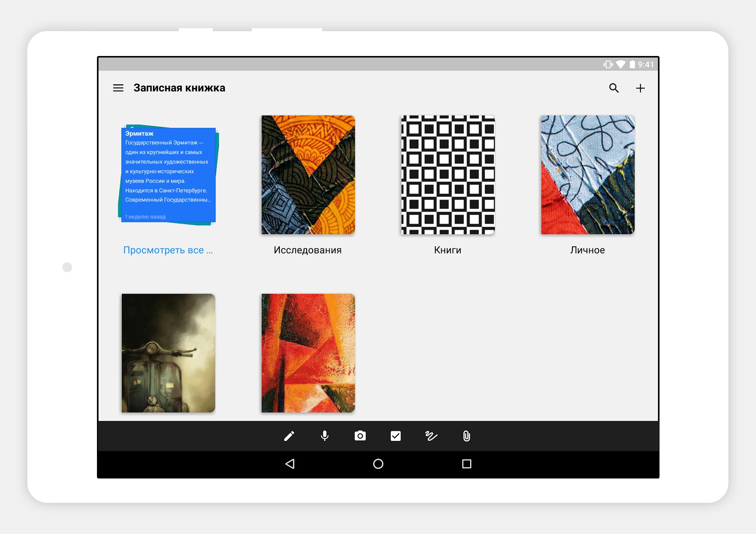Open the hamburger navigation menu
This screenshot has height=534, width=756.
click(118, 88)
